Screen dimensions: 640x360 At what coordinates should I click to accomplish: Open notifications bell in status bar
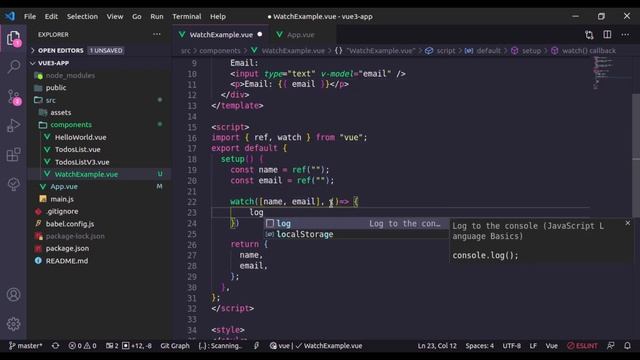point(627,346)
